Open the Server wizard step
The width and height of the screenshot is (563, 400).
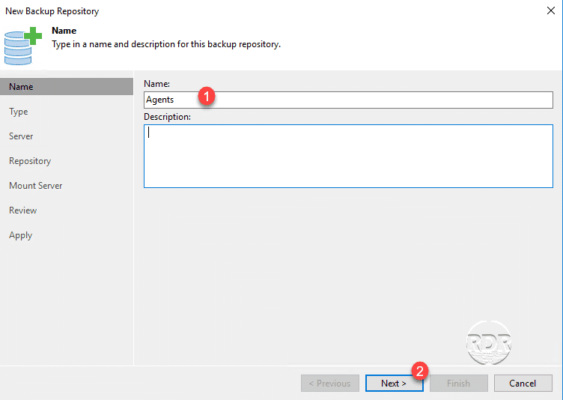tap(21, 136)
